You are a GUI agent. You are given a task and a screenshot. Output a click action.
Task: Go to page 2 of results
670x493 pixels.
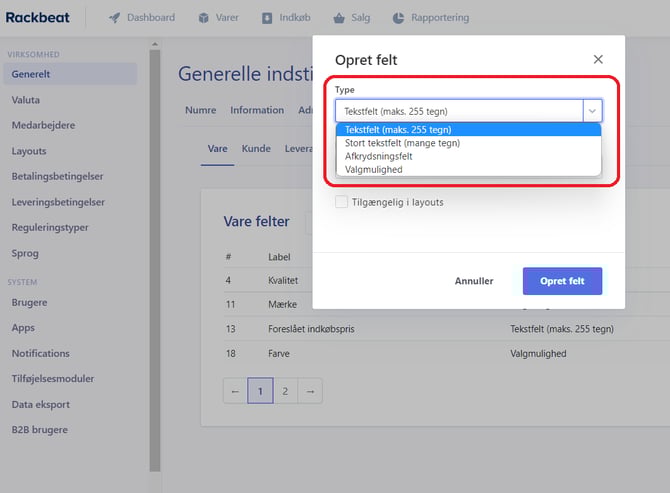tap(285, 391)
